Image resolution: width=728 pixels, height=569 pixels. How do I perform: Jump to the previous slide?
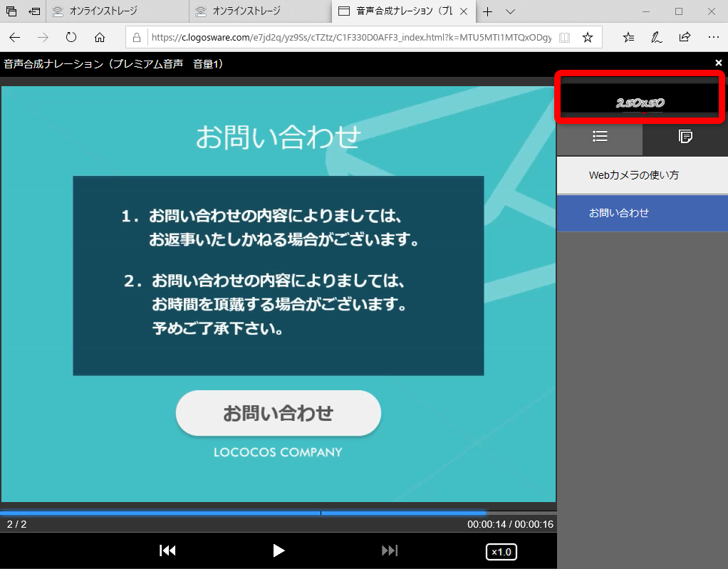(167, 550)
